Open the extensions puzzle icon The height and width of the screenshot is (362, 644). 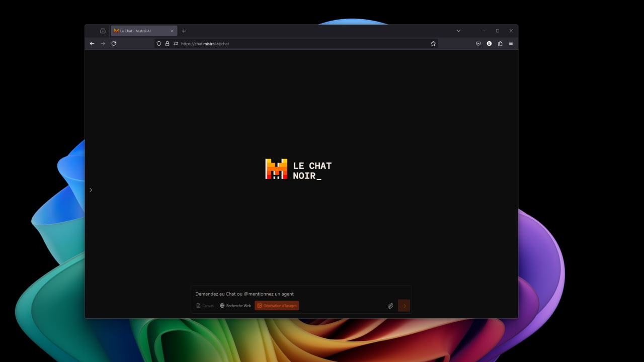(x=500, y=44)
